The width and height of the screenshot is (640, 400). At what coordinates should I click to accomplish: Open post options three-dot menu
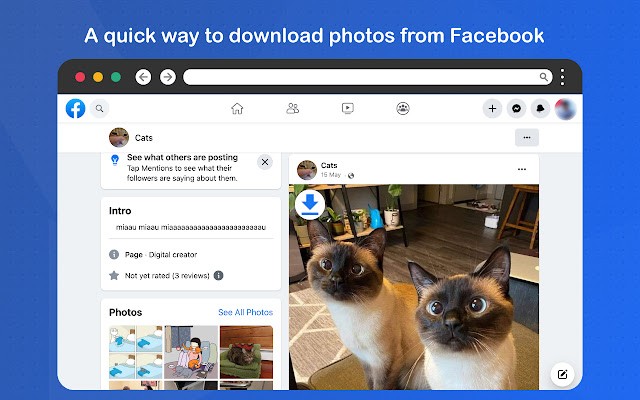coord(521,169)
